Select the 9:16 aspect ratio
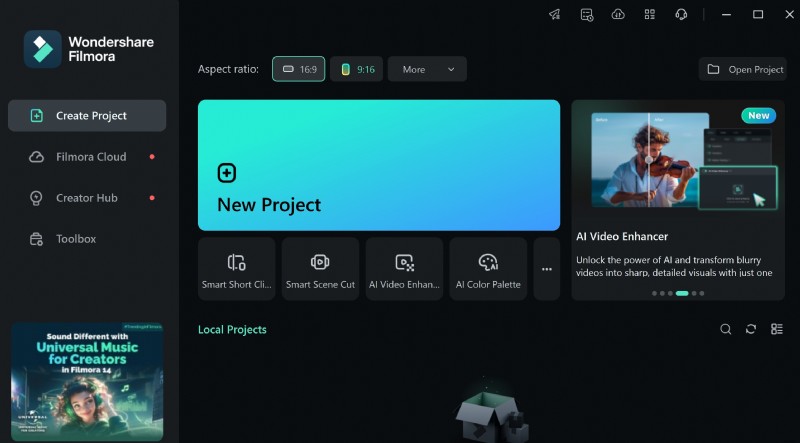Screen dimensions: 800x443 (356, 69)
